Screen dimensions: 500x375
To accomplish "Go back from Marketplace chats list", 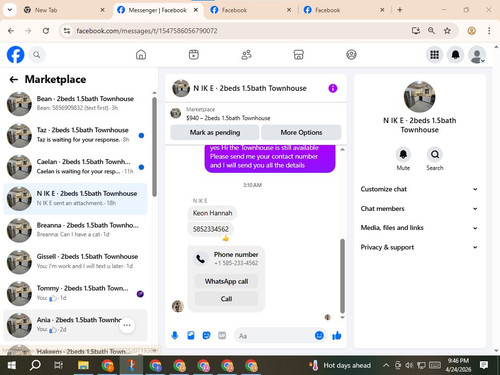I will coord(14,79).
